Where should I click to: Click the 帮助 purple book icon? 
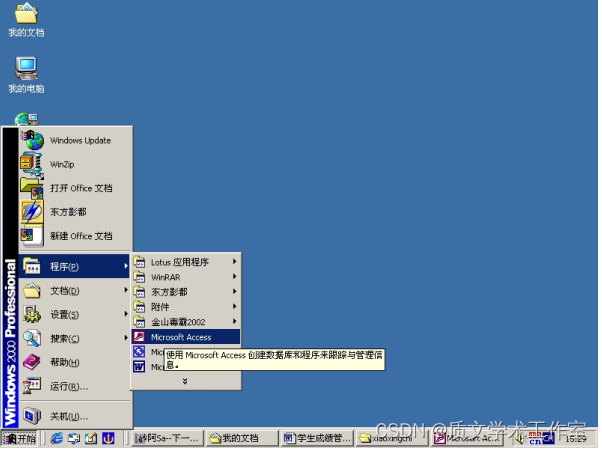pos(31,362)
